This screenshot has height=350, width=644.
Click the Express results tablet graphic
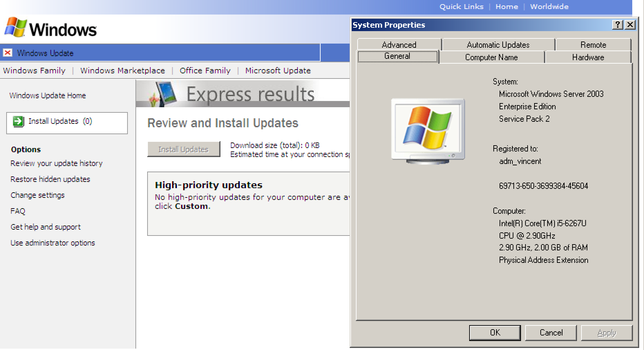163,94
